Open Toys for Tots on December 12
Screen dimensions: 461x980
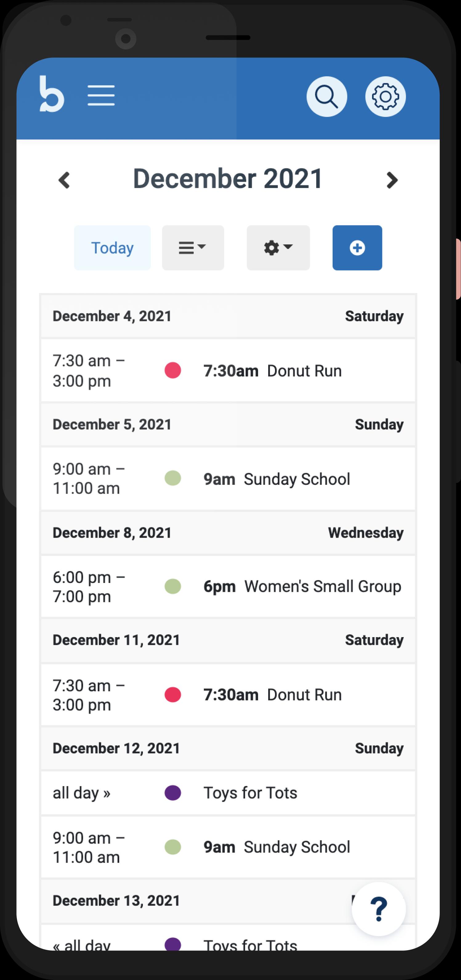coord(250,793)
